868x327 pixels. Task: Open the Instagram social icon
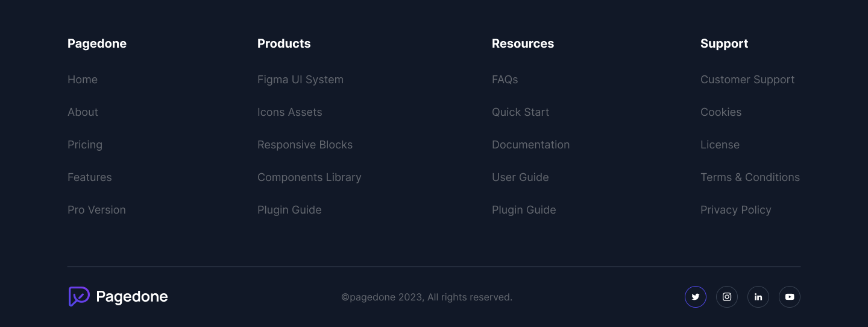(x=727, y=297)
